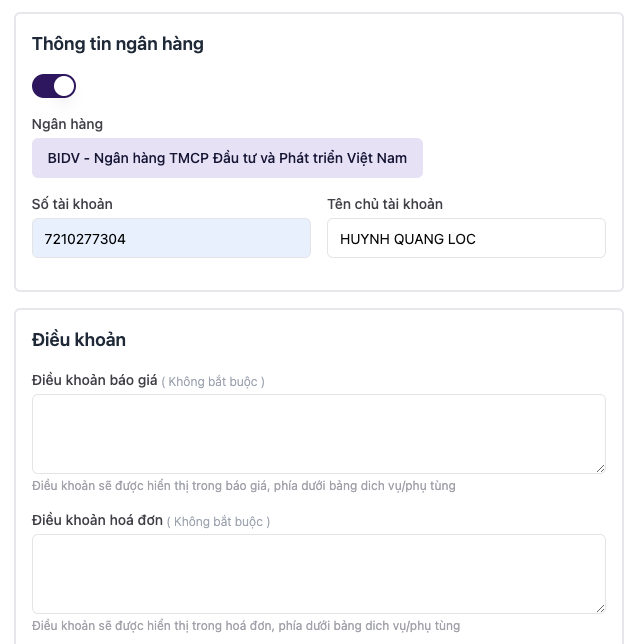642x644 pixels.
Task: Click the "Điều khoản" section heading
Action: click(79, 339)
